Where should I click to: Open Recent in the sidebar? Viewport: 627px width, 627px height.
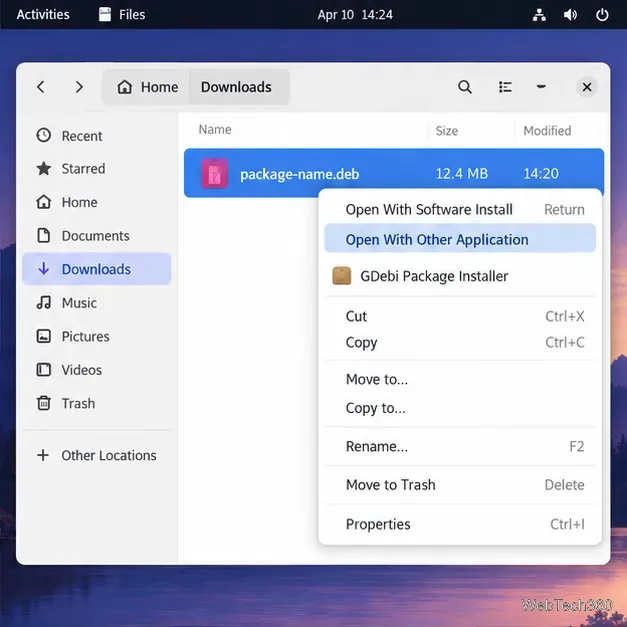tap(97, 136)
